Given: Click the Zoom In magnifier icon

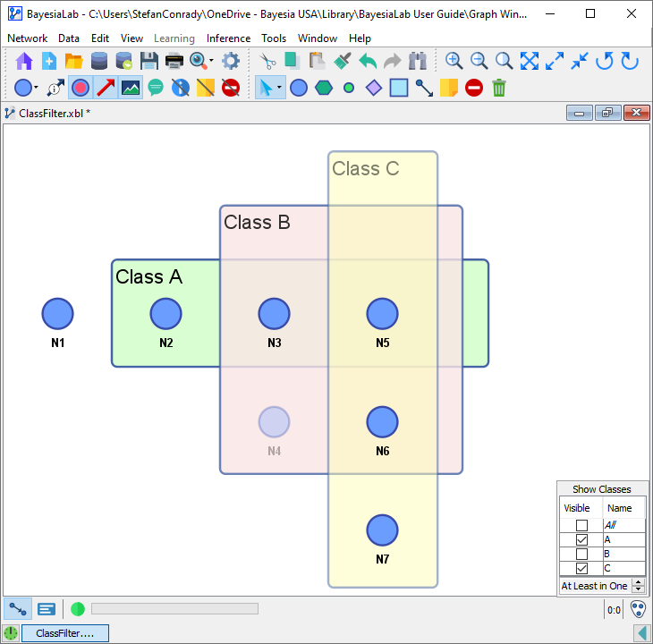Looking at the screenshot, I should pos(454,61).
